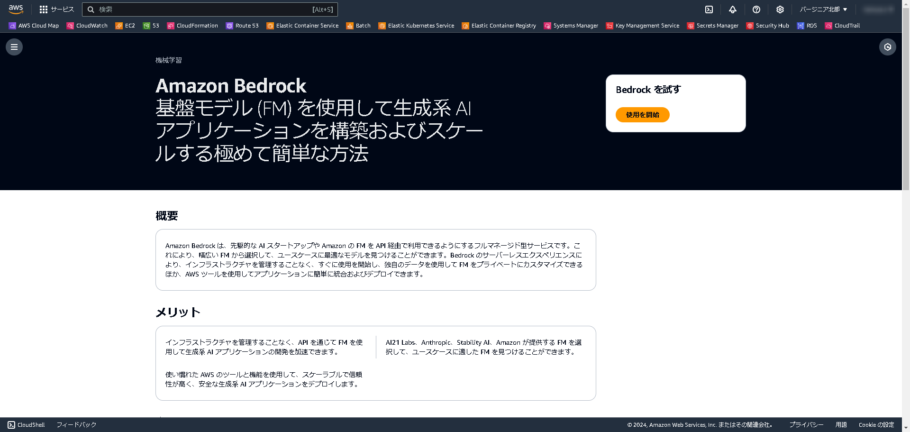The height and width of the screenshot is (432, 910).
Task: Click the benefit text mentioning AI21 Labs, Anthropic
Action: (483, 347)
